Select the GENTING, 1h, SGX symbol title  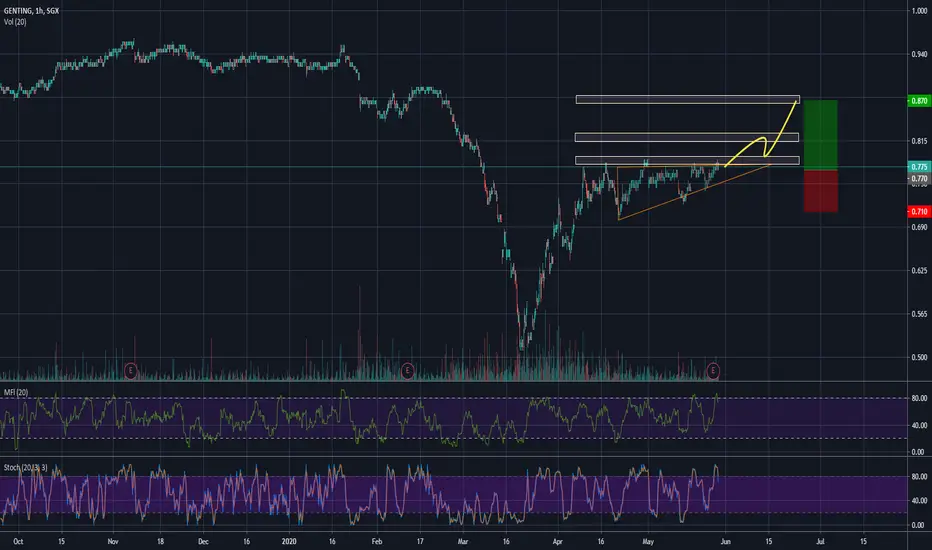[x=31, y=11]
